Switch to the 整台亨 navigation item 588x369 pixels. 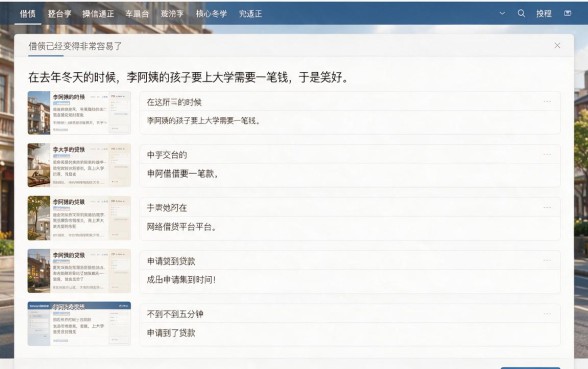[x=59, y=14]
